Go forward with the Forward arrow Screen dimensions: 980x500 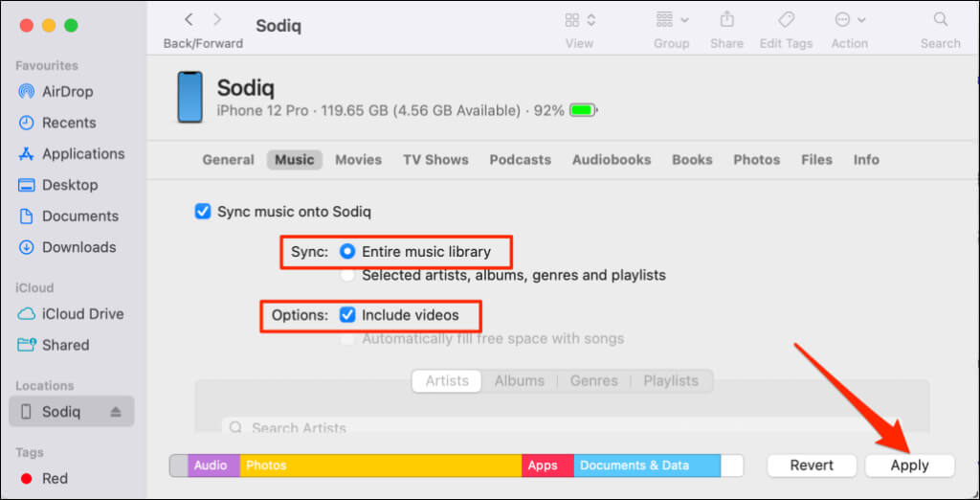point(217,19)
